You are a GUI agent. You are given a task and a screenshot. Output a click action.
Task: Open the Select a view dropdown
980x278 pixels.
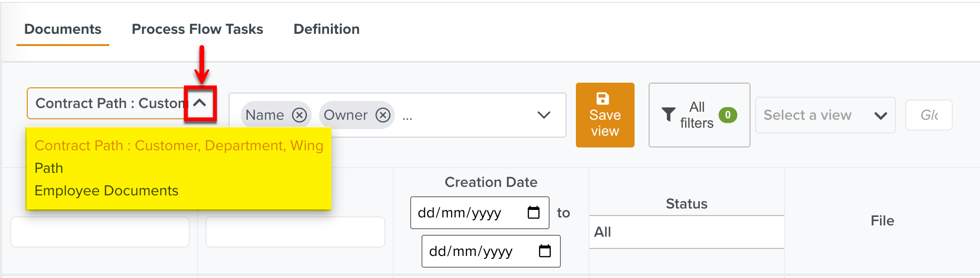(825, 115)
